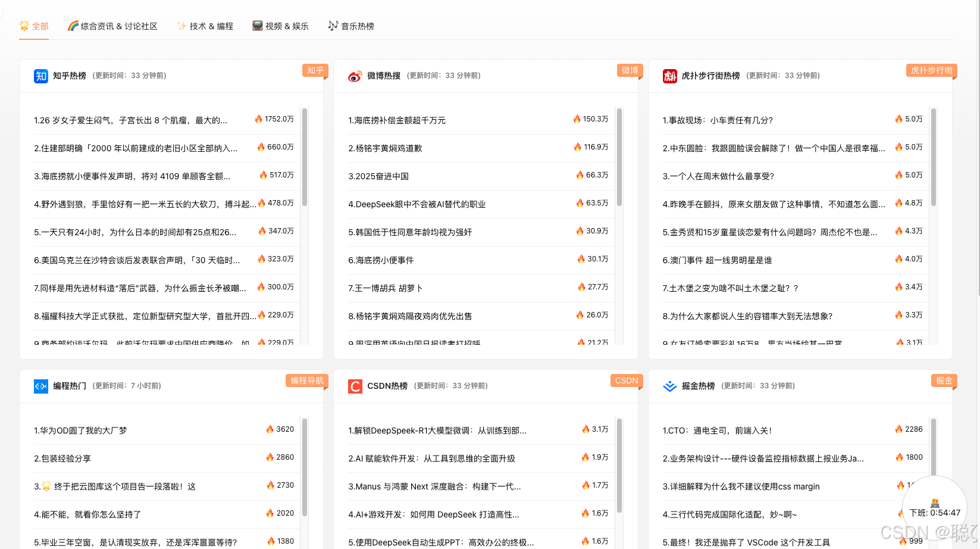Image resolution: width=980 pixels, height=549 pixels.
Task: Open Juejin item CTO：通电全司，前端入关
Action: coord(717,431)
